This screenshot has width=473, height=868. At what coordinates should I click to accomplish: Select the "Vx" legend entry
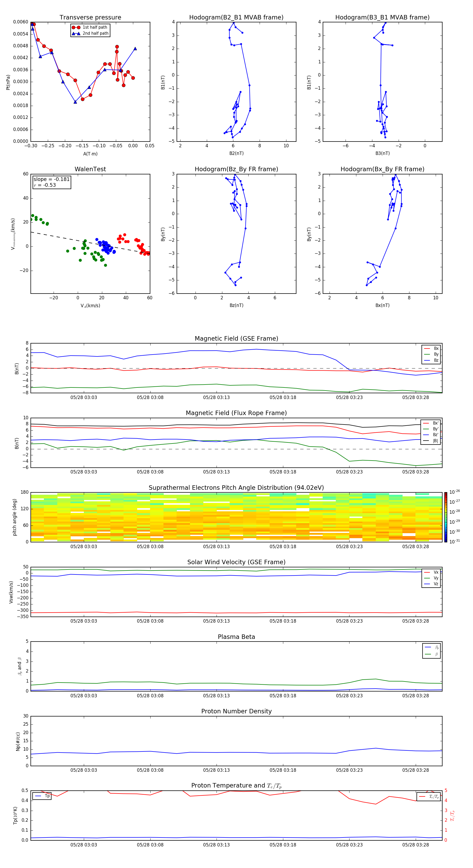(431, 572)
